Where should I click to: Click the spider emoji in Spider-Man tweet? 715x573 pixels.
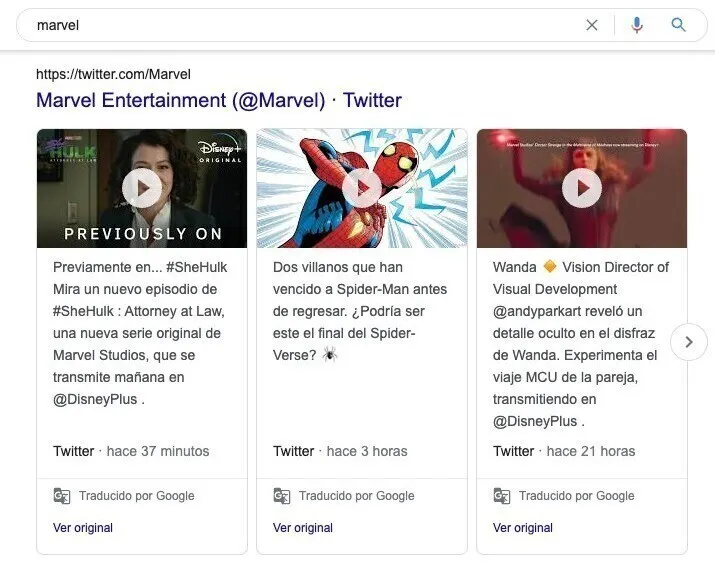tap(330, 355)
